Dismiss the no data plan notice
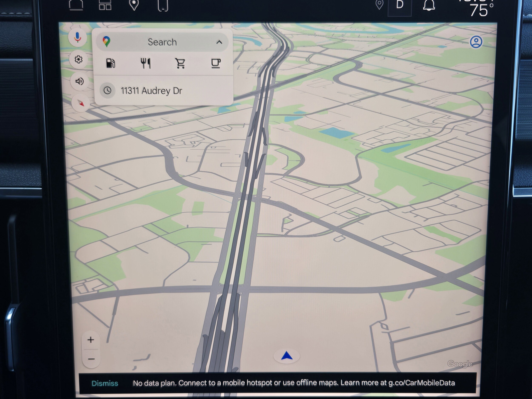The width and height of the screenshot is (532, 399). 105,383
